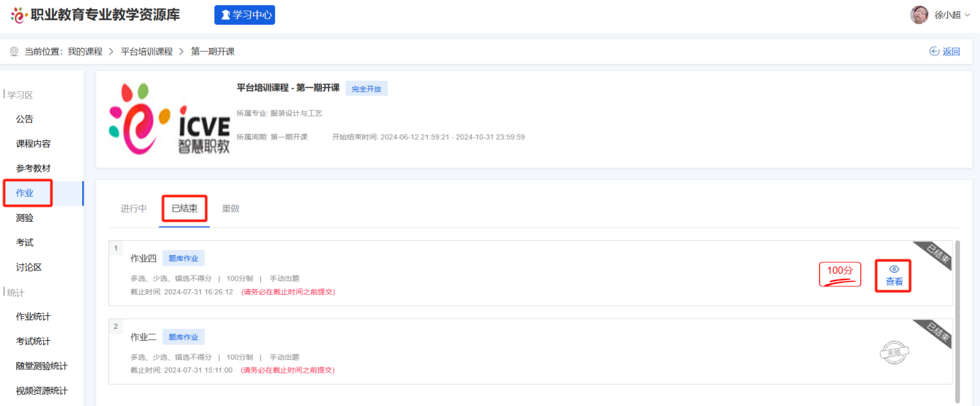Screen dimensions: 980x406
Task: Click the 未做 stamp on 作业二
Action: pos(894,352)
